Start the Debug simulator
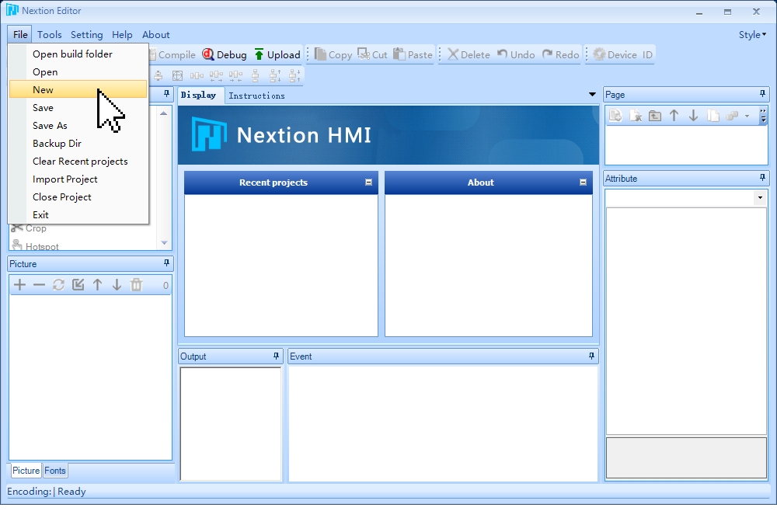 pyautogui.click(x=225, y=54)
